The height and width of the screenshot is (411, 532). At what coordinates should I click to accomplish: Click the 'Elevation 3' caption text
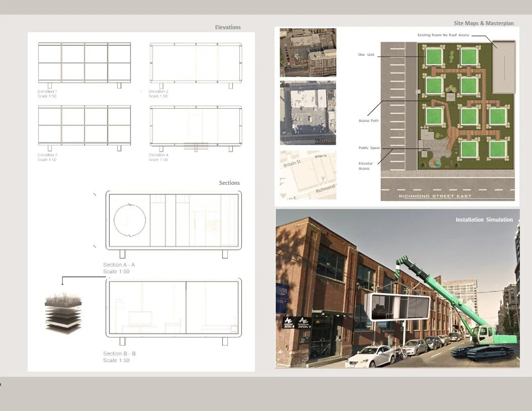47,155
